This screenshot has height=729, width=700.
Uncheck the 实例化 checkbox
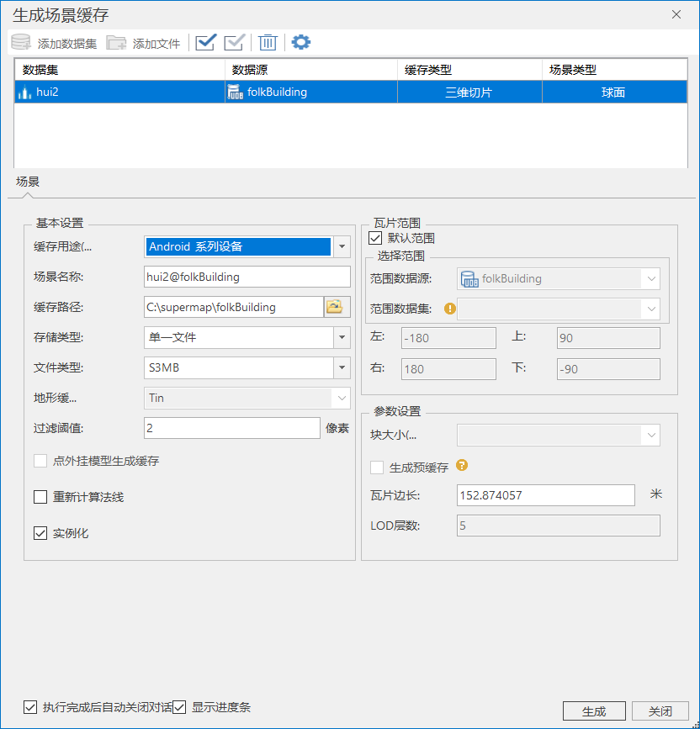(40, 533)
